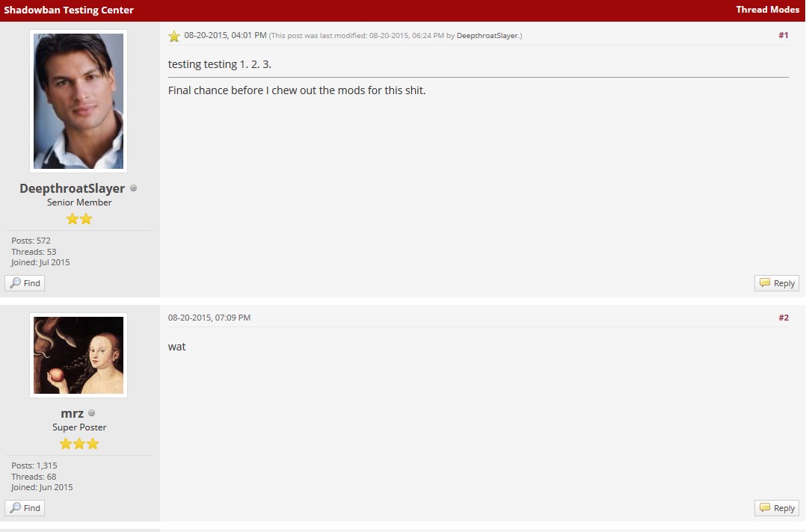Click the Shadowban Testing Center thread title
The width and height of the screenshot is (809, 532).
(69, 10)
